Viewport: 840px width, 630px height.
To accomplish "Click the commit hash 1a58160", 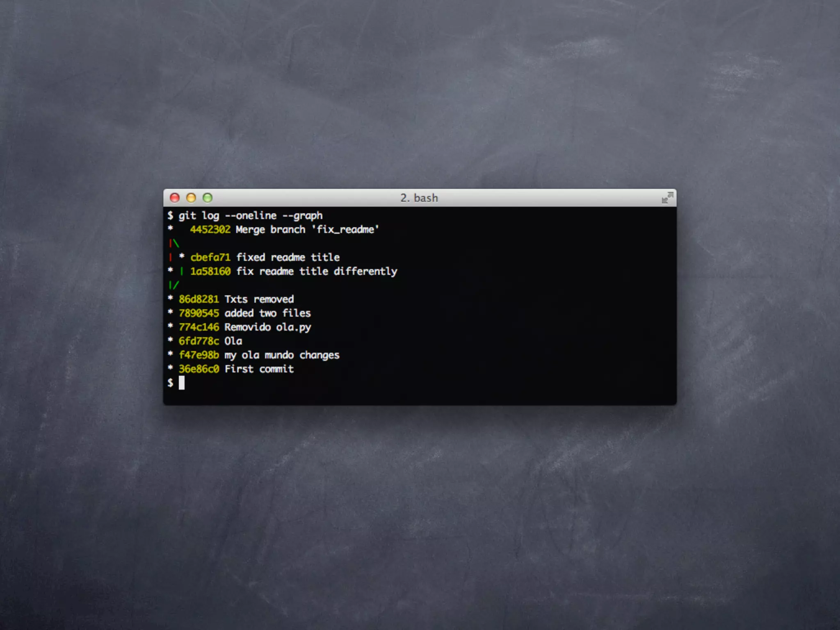I will coord(210,271).
